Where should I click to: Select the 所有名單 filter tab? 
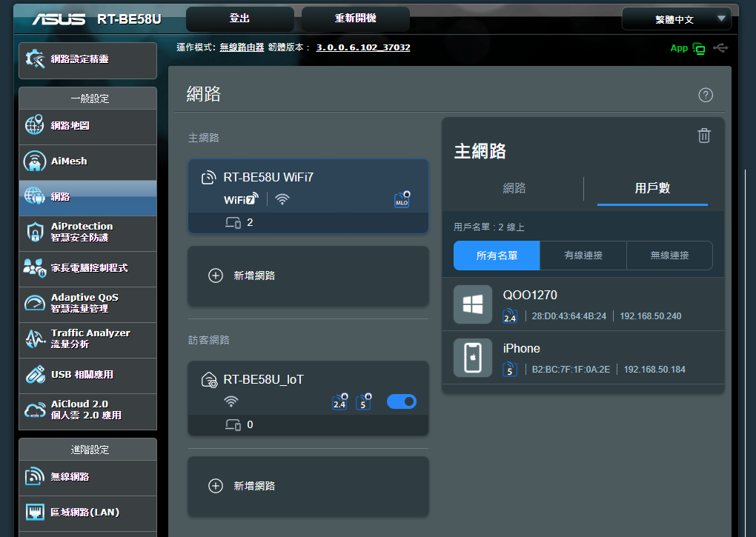(x=497, y=256)
